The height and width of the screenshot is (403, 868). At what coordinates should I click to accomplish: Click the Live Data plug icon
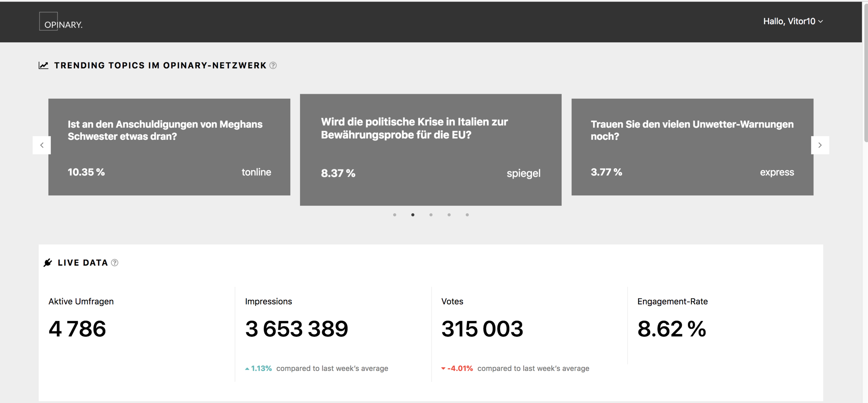pyautogui.click(x=48, y=263)
